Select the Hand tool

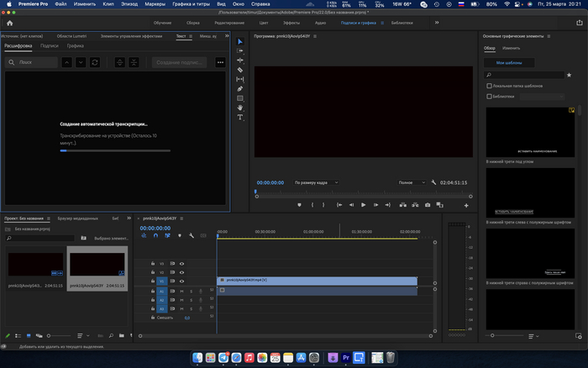(240, 108)
